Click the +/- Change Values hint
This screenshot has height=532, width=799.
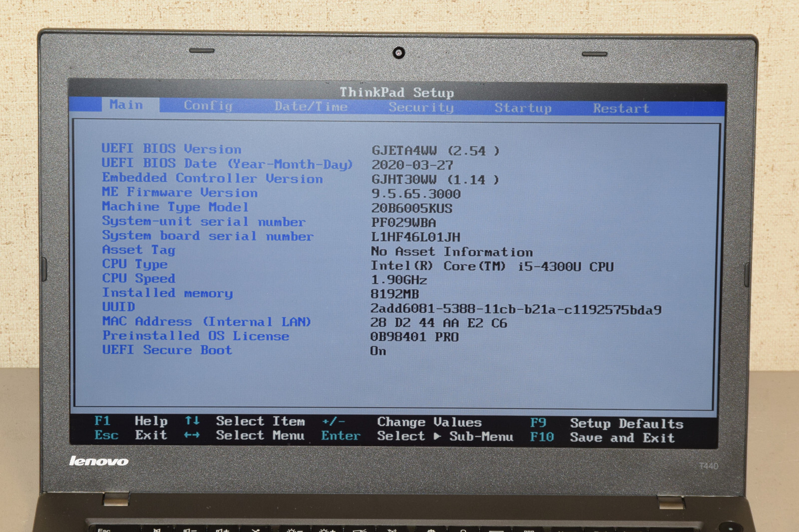(402, 422)
